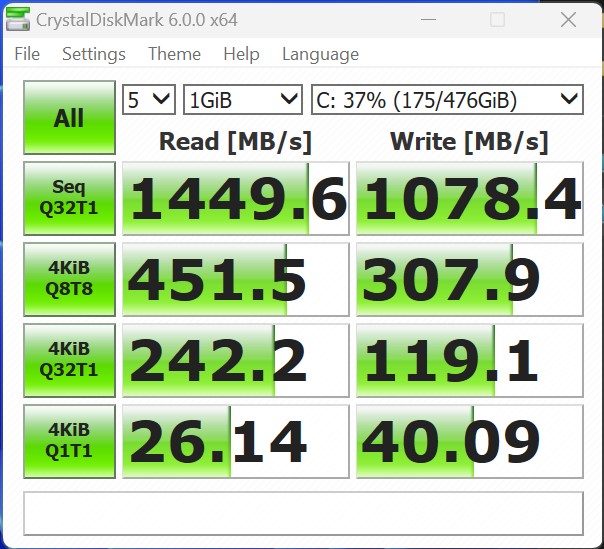
Task: Click the CrystalDiskMark app icon in title bar
Action: click(x=18, y=20)
